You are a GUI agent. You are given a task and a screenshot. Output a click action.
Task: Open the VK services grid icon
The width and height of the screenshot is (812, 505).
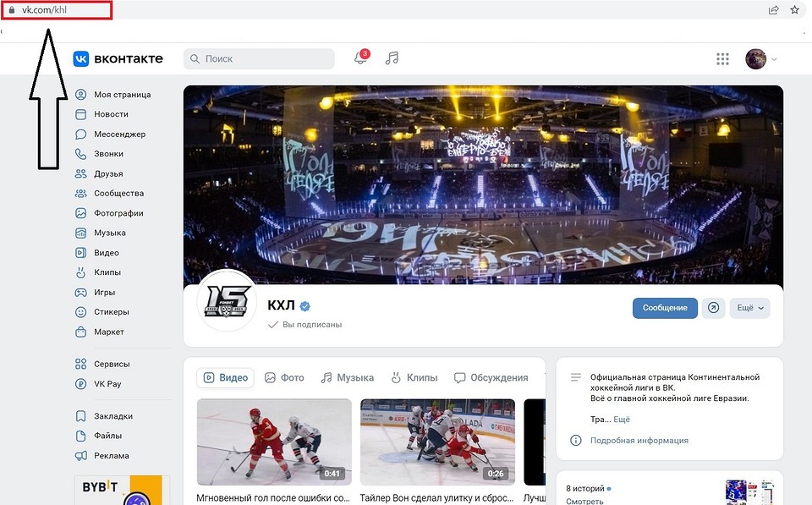[722, 59]
